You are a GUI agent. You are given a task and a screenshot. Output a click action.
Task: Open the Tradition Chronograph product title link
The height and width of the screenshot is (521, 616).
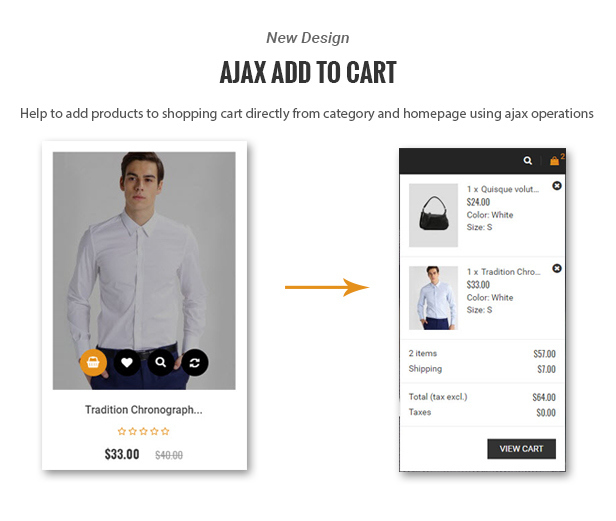144,410
